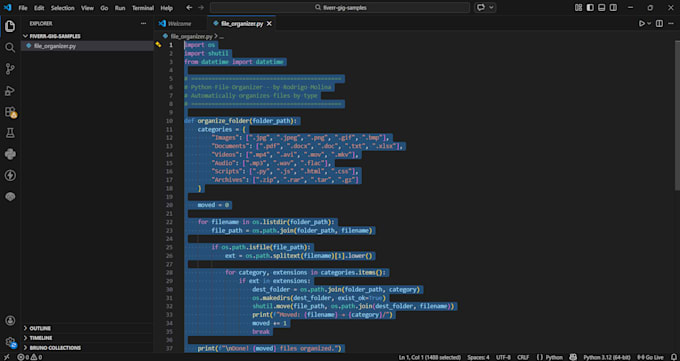The height and width of the screenshot is (361, 680).
Task: Select the file_organizer.py editor tab
Action: point(242,24)
